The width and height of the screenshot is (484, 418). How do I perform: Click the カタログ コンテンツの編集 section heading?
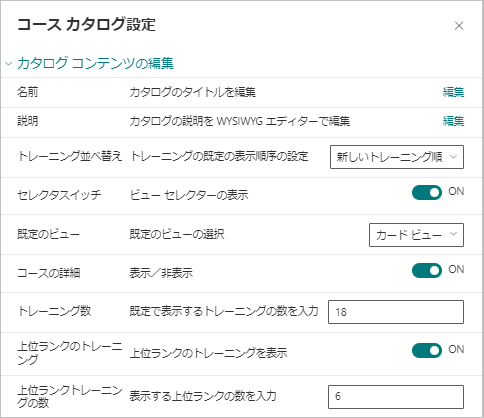tap(95, 63)
